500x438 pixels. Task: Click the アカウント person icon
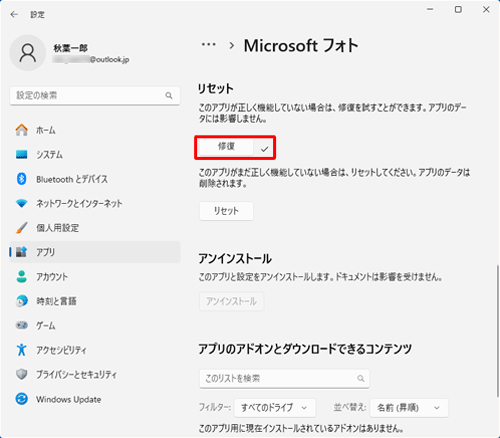(x=22, y=277)
